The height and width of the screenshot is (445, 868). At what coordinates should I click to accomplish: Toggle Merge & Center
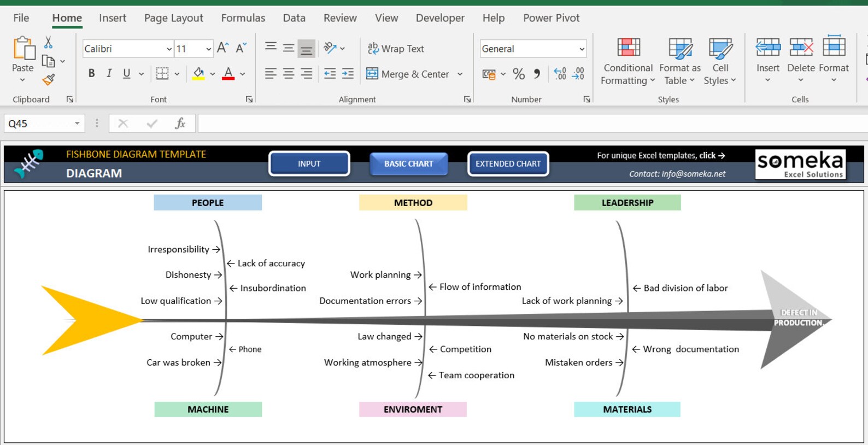[408, 74]
